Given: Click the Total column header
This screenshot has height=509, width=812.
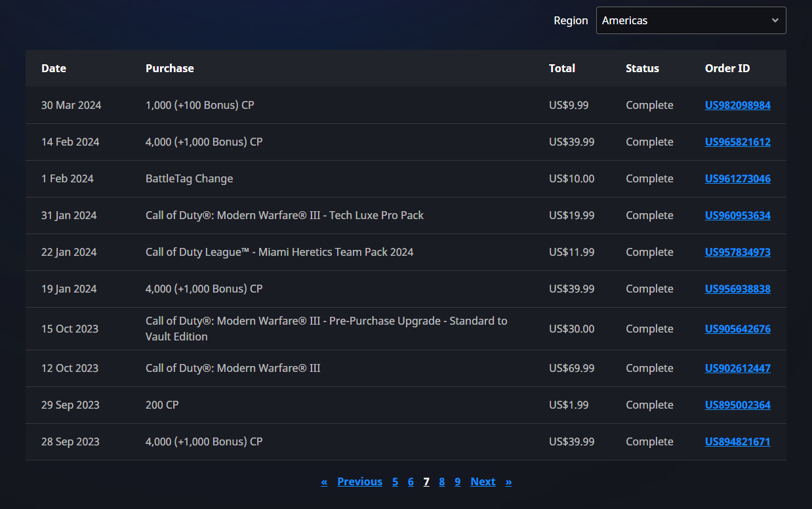Looking at the screenshot, I should tap(562, 68).
